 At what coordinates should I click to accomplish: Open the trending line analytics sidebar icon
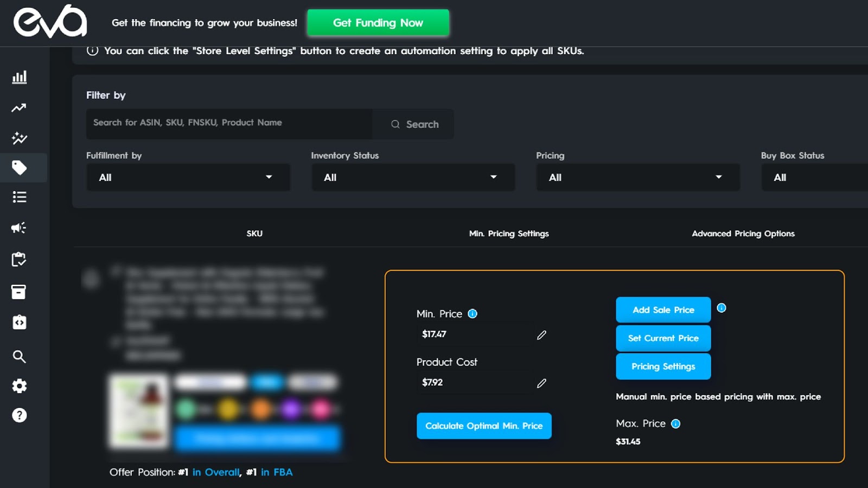coord(19,108)
